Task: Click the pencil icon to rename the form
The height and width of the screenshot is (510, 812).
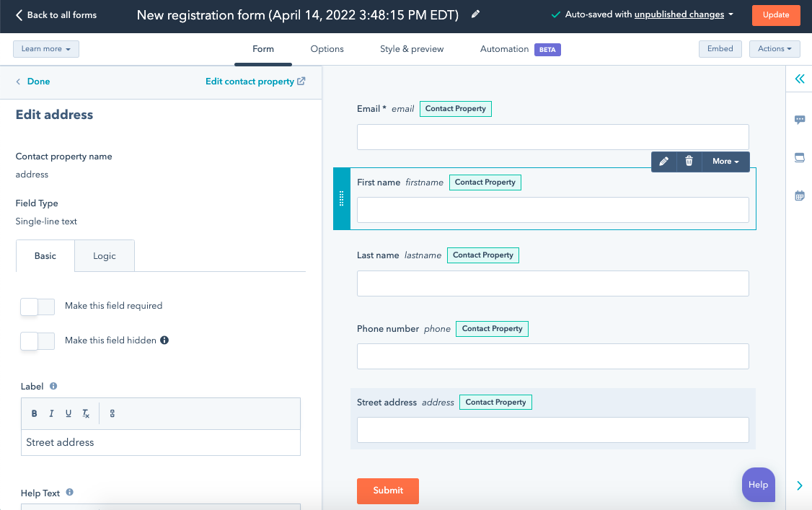Action: 475,14
